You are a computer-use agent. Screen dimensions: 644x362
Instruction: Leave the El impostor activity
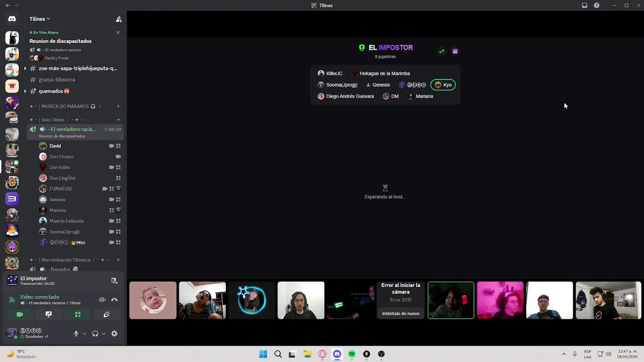pos(114,281)
